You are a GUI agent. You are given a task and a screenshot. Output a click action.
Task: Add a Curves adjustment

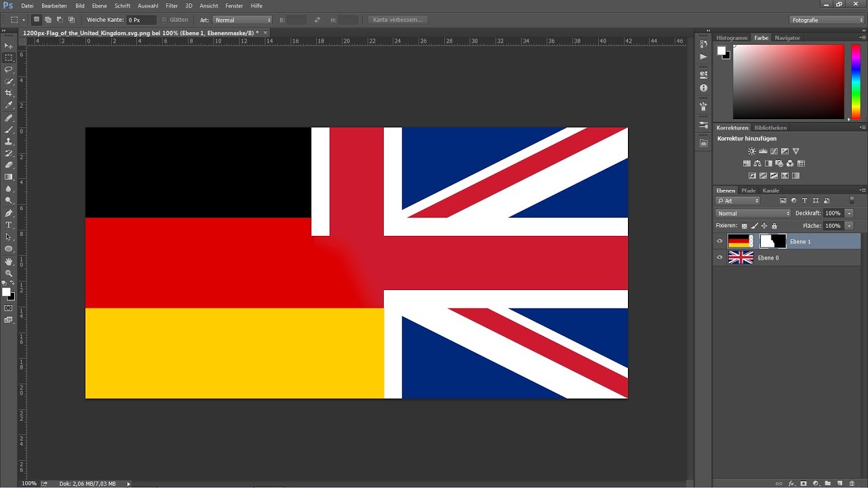coord(774,151)
